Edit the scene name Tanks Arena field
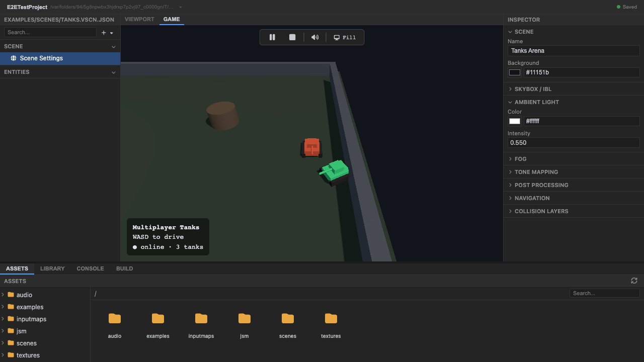 pos(574,51)
